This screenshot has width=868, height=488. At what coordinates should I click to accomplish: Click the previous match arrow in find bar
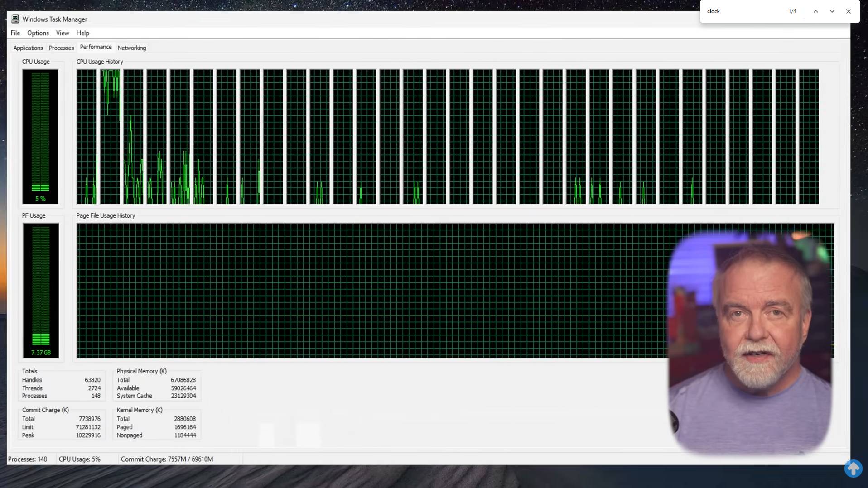(815, 11)
